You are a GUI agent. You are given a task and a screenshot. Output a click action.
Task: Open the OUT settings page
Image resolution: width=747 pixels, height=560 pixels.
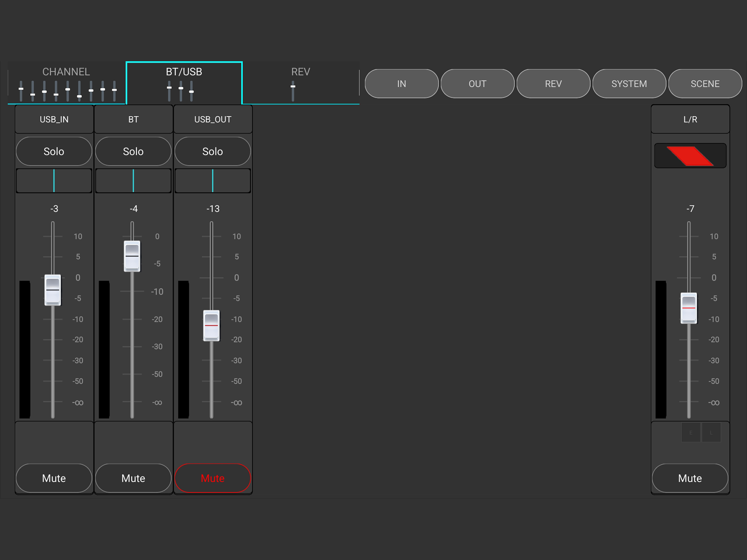[x=477, y=84]
